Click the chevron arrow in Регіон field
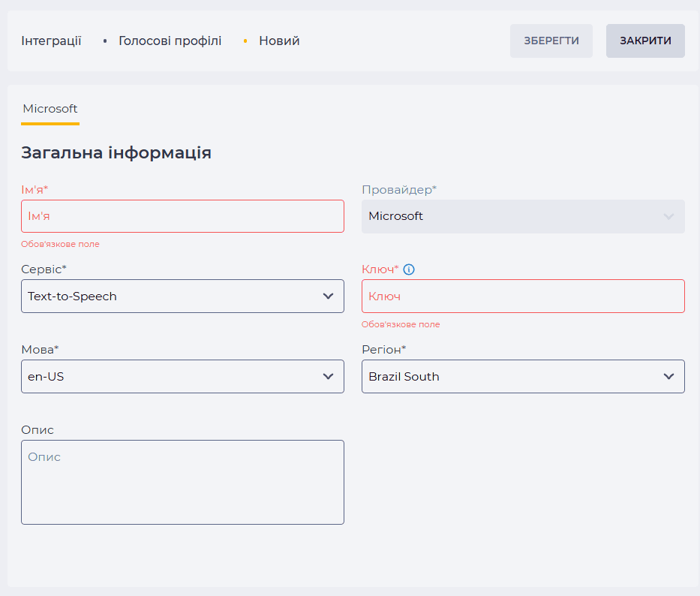Image resolution: width=700 pixels, height=596 pixels. coord(668,377)
